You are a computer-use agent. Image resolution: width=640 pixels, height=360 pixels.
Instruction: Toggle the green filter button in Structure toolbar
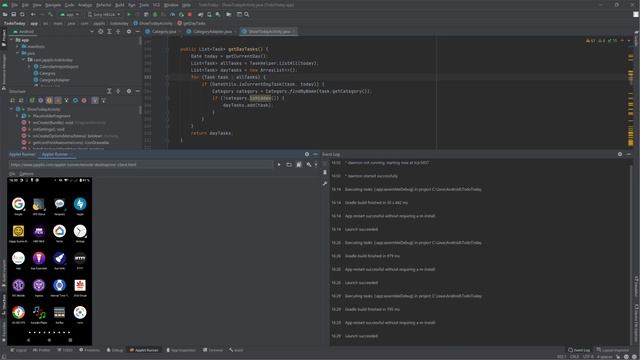32,100
